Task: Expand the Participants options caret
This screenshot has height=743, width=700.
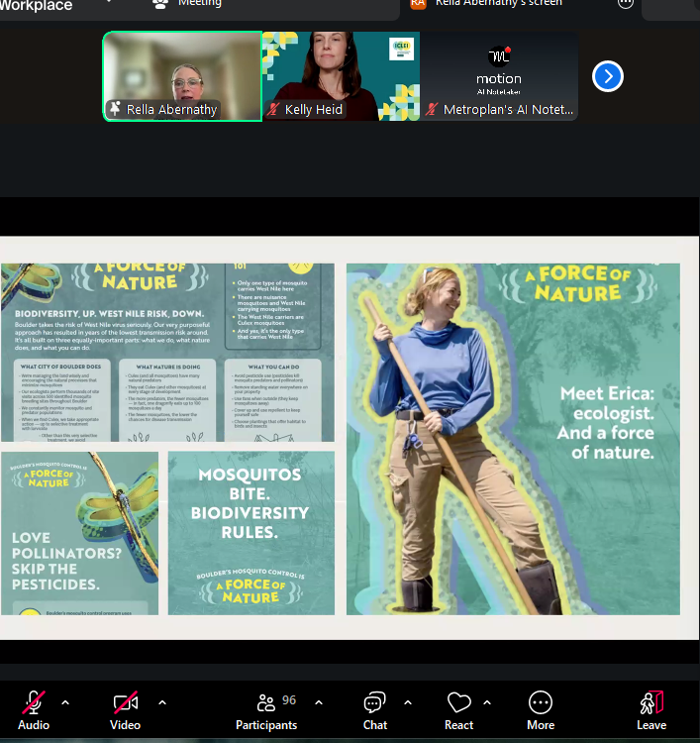Action: (x=319, y=702)
